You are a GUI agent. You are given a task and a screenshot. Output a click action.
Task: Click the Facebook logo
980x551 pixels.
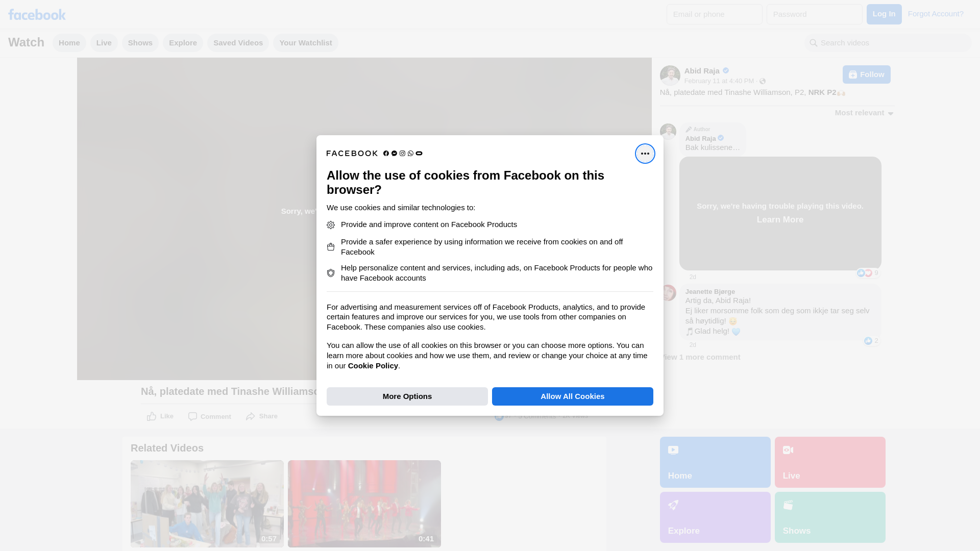(37, 14)
